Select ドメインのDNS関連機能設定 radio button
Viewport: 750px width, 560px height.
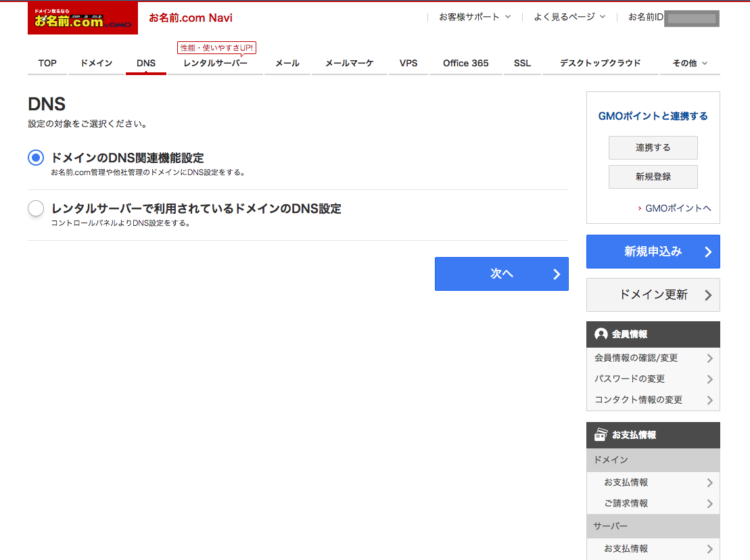[36, 158]
